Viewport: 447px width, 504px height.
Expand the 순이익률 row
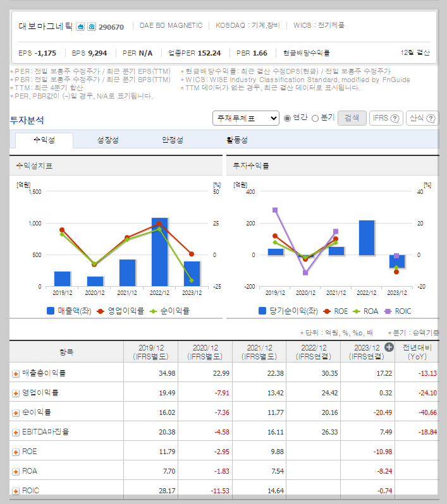[x=15, y=412]
